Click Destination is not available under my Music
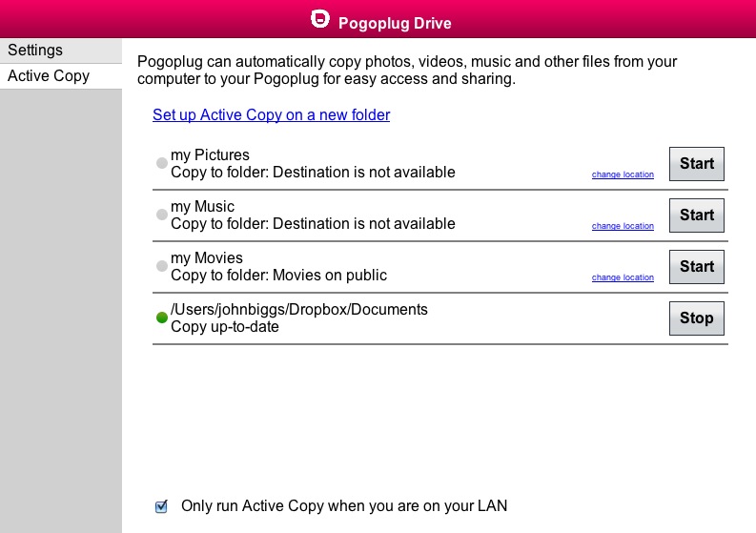This screenshot has width=756, height=533. 364,224
